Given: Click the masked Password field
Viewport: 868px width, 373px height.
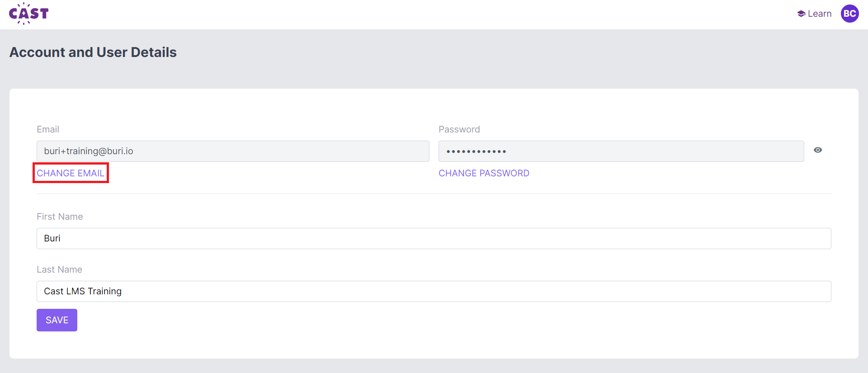Looking at the screenshot, I should coord(621,151).
